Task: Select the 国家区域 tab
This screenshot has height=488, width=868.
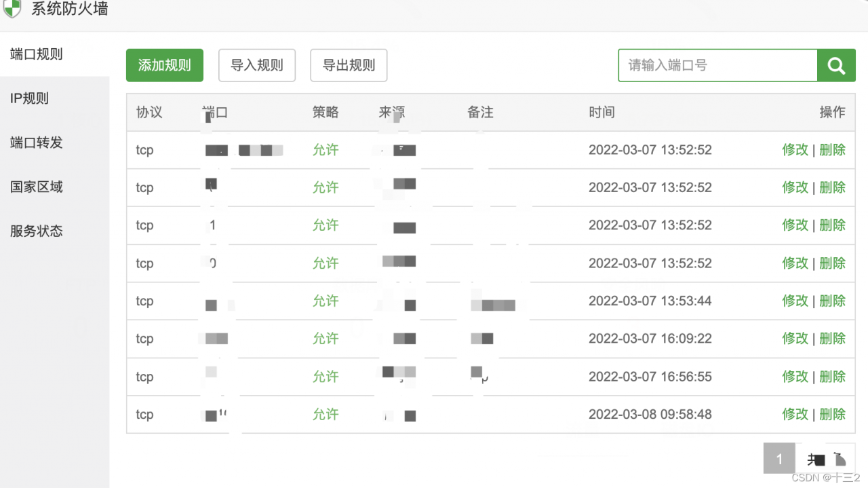Action: point(37,187)
